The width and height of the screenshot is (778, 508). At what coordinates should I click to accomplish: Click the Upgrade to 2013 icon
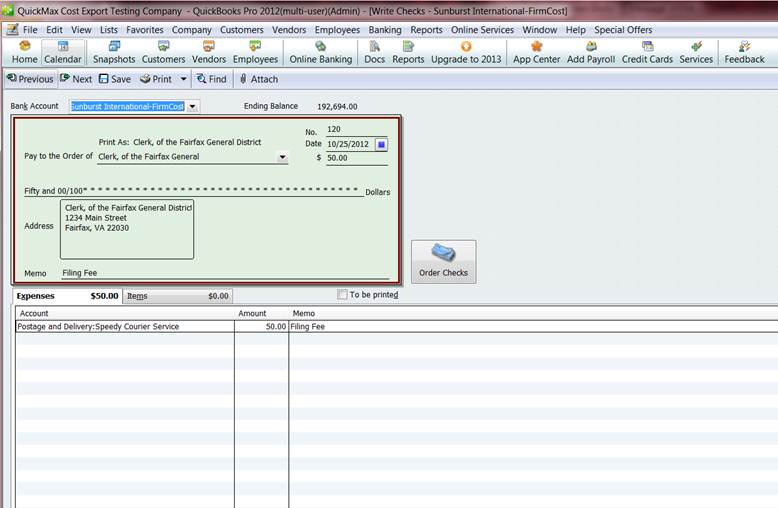pyautogui.click(x=466, y=53)
